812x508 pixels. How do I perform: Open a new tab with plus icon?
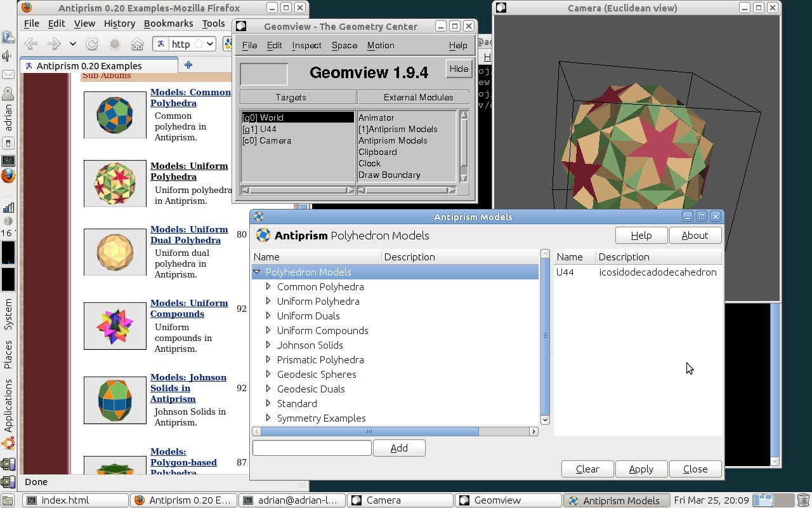(x=188, y=65)
